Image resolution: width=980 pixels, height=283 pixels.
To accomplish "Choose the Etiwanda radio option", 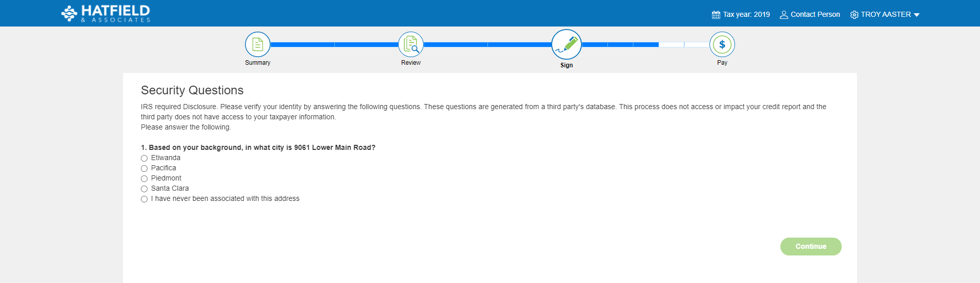I will click(144, 158).
